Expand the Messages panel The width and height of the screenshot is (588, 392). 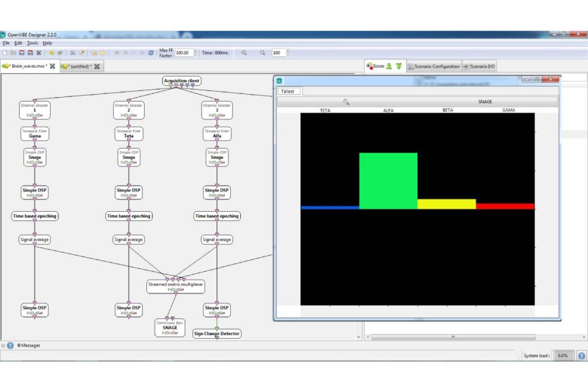click(3, 346)
